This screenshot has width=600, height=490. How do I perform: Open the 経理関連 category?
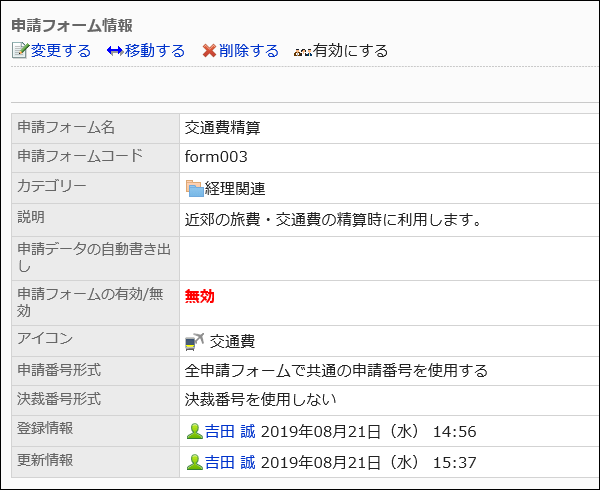pyautogui.click(x=235, y=189)
